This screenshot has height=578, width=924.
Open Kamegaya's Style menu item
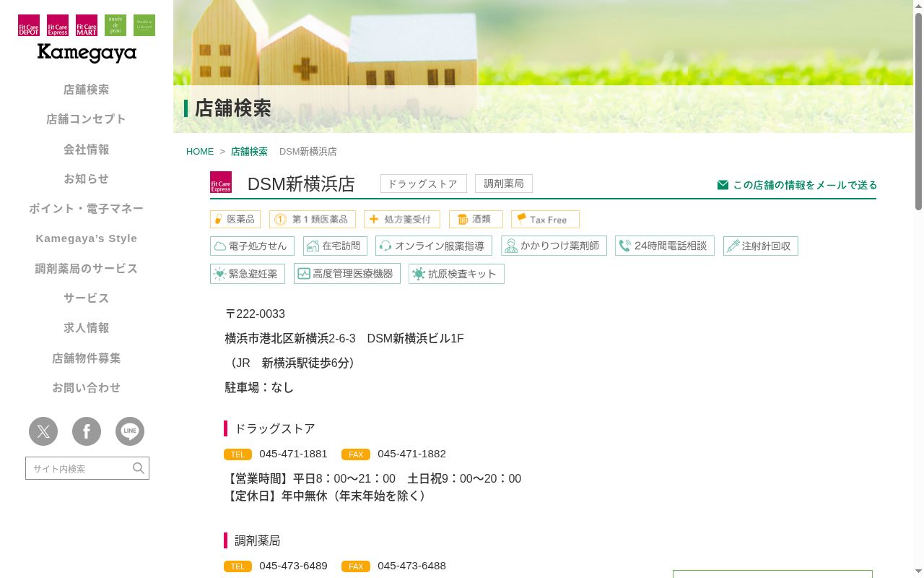[x=87, y=238]
